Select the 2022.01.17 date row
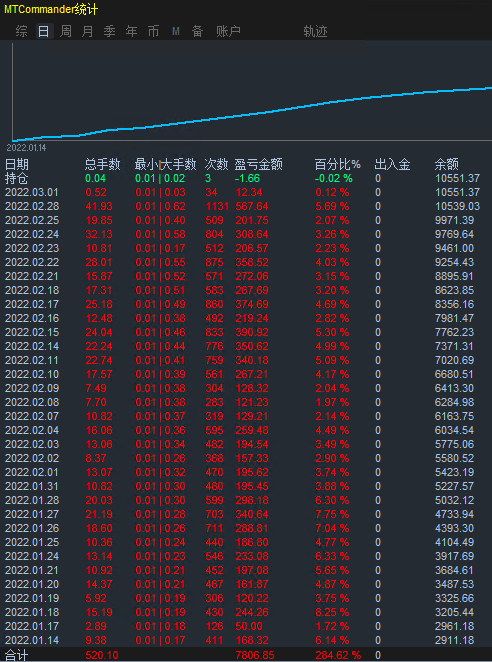The width and height of the screenshot is (492, 662). [32, 626]
